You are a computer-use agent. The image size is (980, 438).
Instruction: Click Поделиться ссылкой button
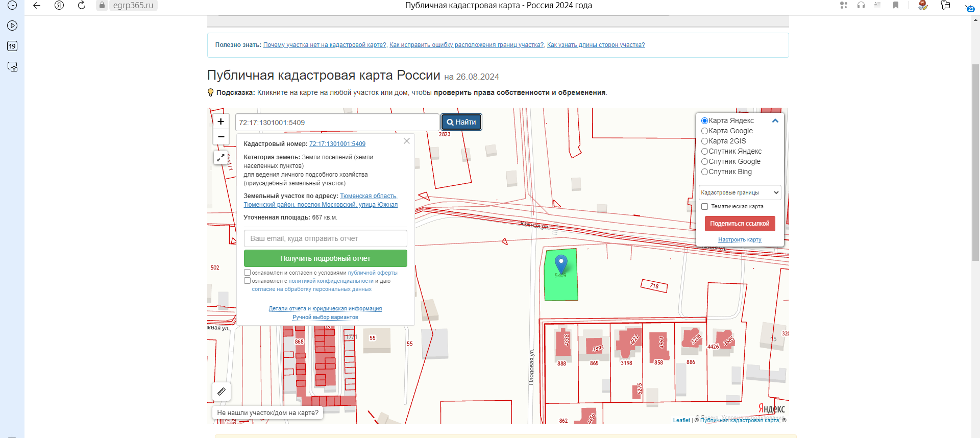740,224
